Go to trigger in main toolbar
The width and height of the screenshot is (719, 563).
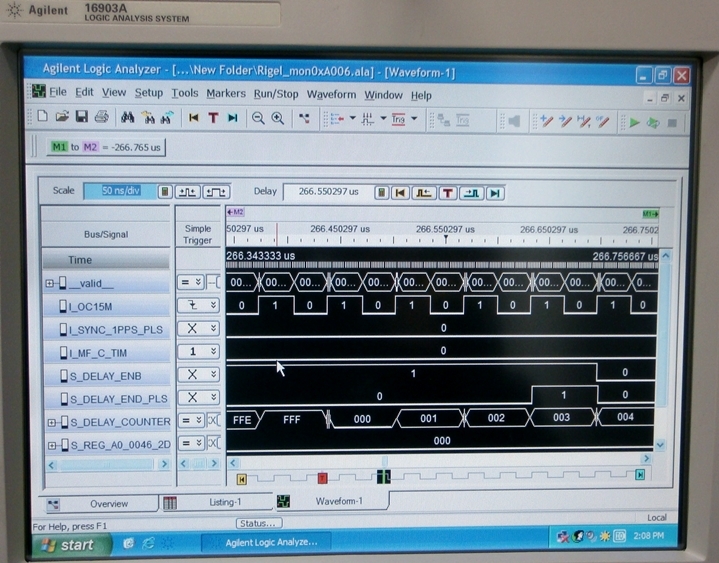click(x=213, y=118)
